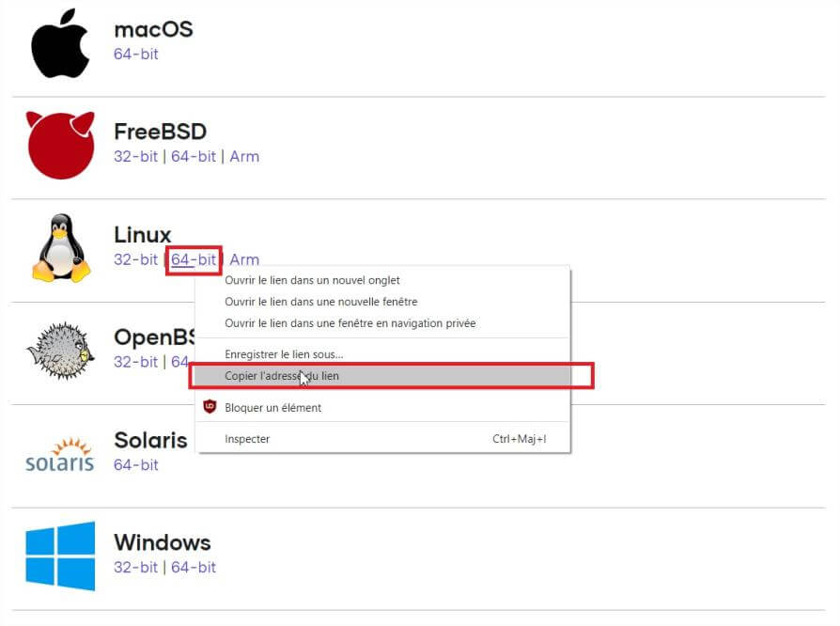The image size is (840, 626).
Task: Choose 'Inspecter' from context menu
Action: (x=247, y=439)
